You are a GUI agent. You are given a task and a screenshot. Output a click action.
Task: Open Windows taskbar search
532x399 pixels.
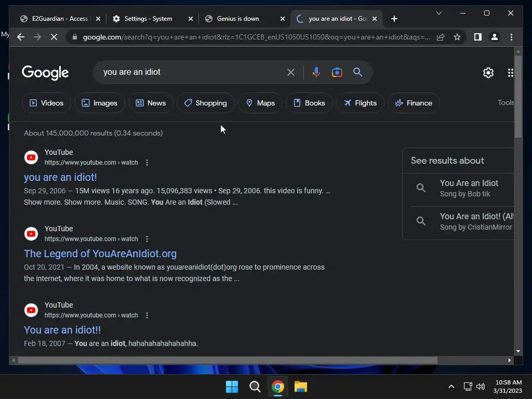point(255,387)
